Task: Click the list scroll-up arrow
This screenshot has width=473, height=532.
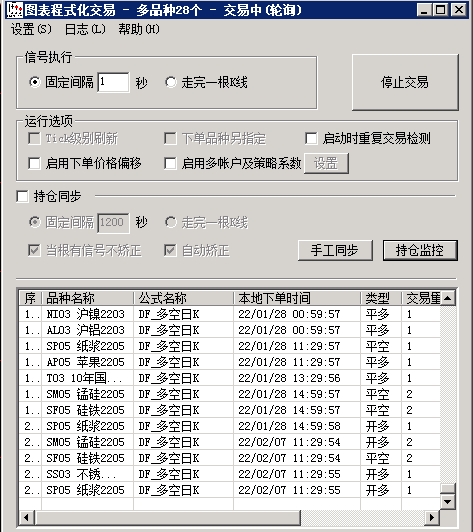Action: (x=448, y=298)
